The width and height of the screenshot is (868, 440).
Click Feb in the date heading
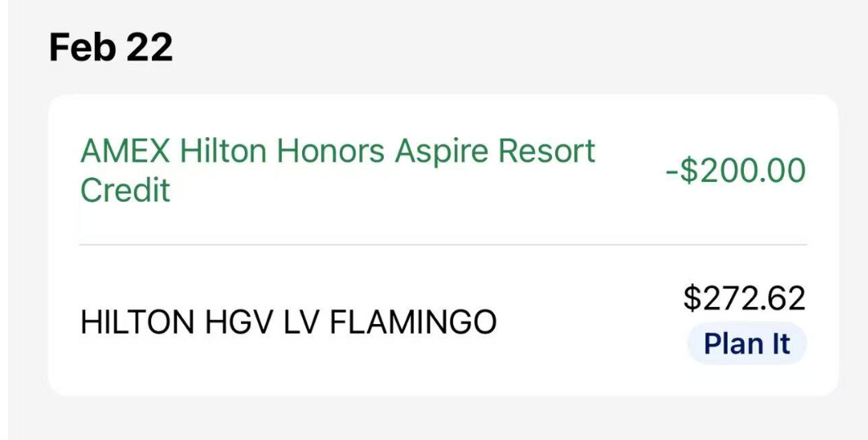tap(82, 48)
